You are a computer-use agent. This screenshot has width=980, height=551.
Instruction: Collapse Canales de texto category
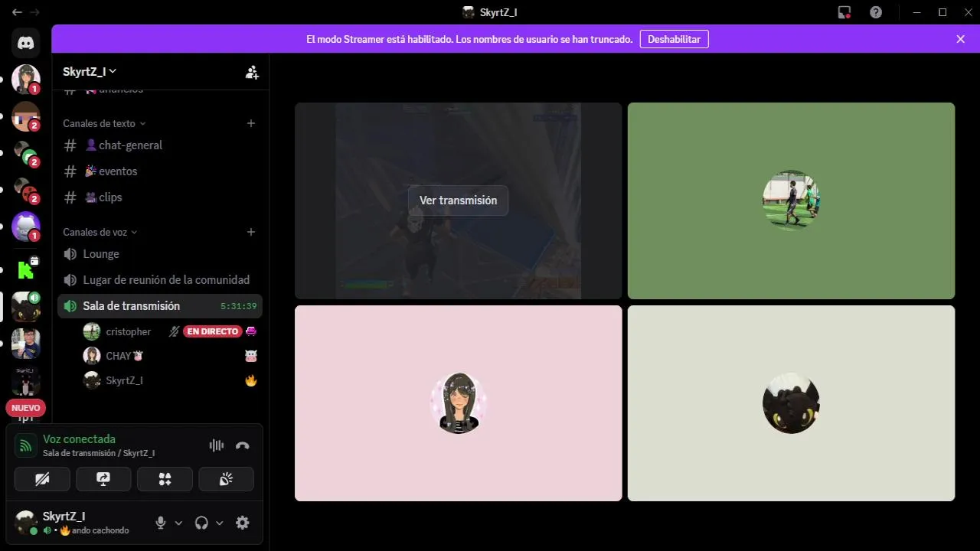click(104, 123)
